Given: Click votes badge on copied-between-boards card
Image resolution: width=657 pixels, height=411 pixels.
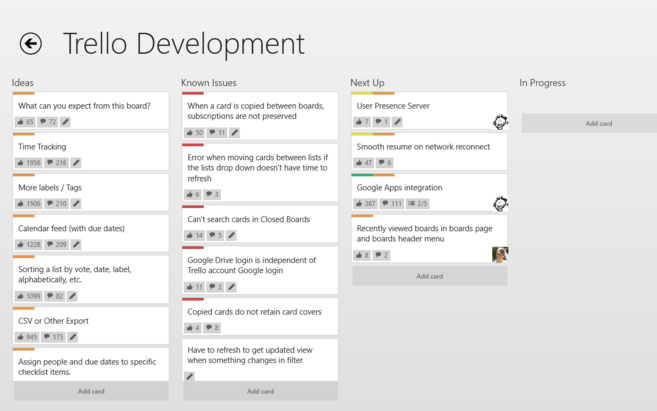Looking at the screenshot, I should pos(194,132).
